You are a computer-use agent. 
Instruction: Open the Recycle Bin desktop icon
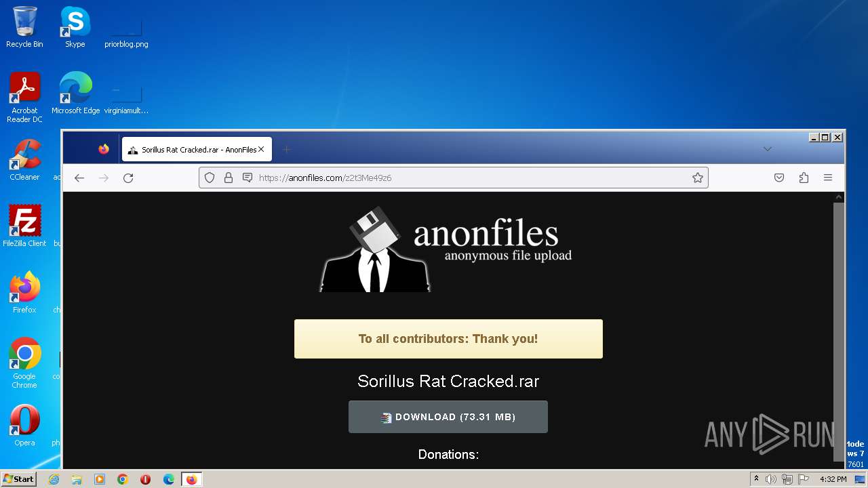coord(24,27)
